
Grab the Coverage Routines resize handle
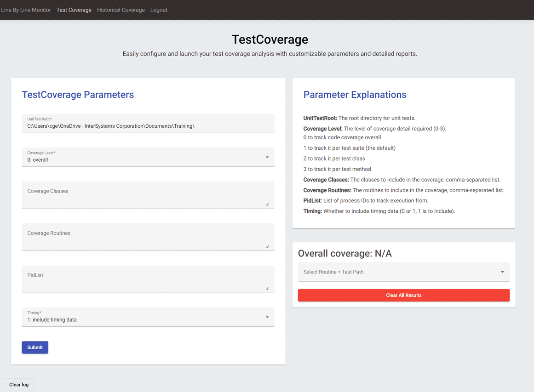pos(267,246)
